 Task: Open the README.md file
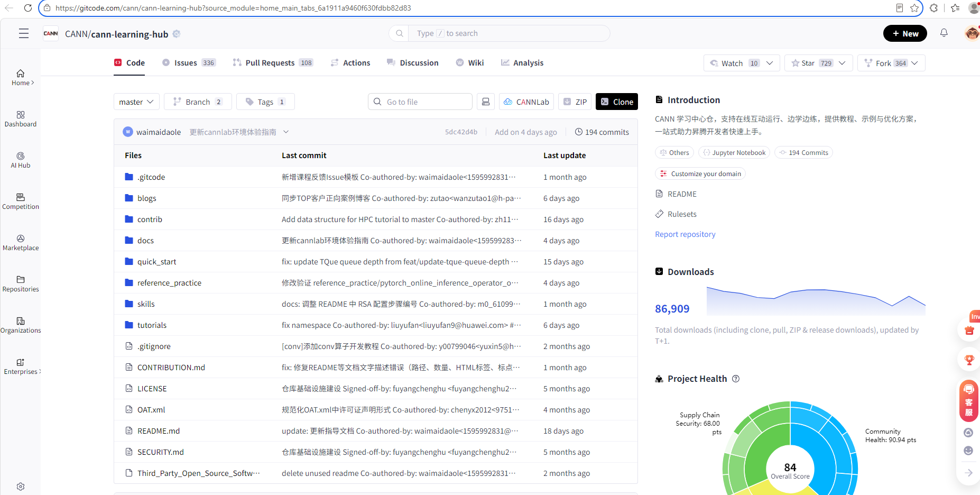point(159,431)
